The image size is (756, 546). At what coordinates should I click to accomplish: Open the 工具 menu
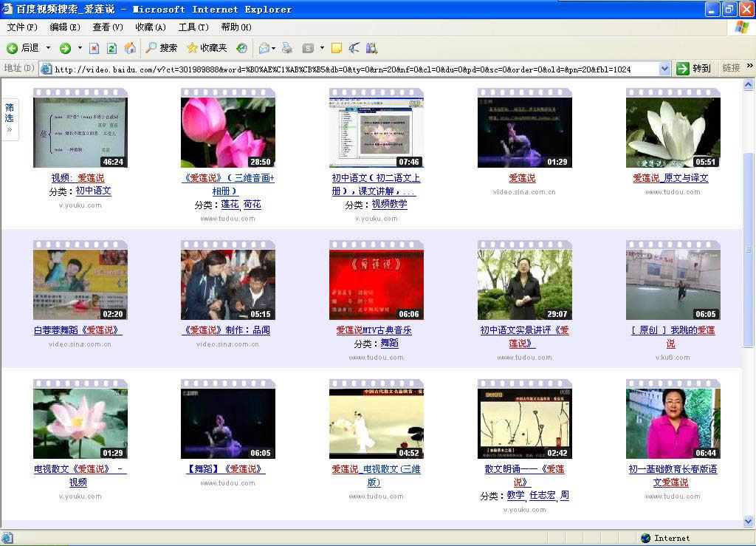pos(193,27)
